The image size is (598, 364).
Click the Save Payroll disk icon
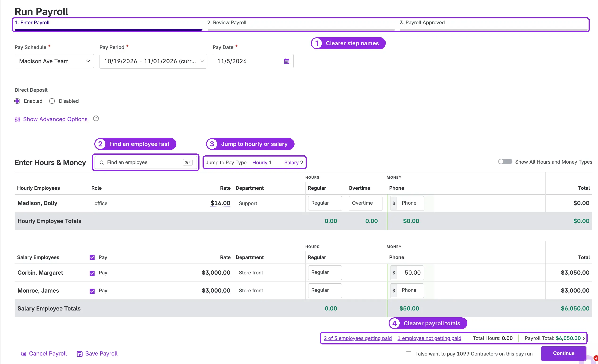(80, 354)
